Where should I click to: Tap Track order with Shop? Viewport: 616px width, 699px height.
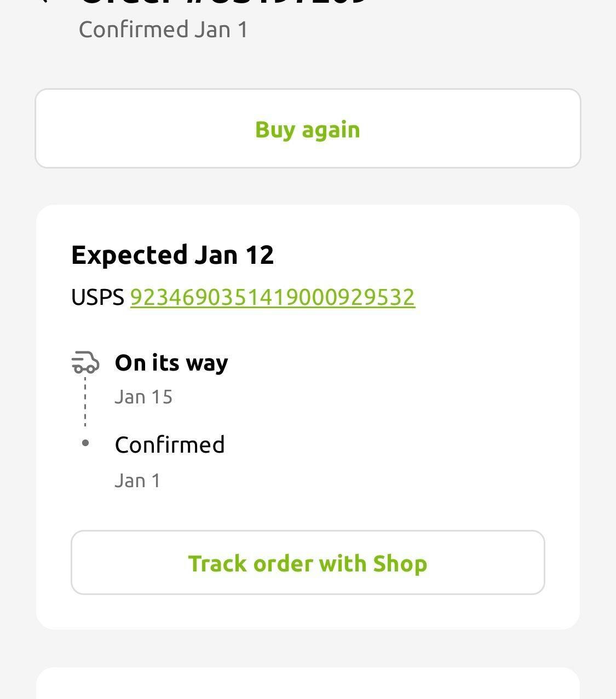[308, 563]
